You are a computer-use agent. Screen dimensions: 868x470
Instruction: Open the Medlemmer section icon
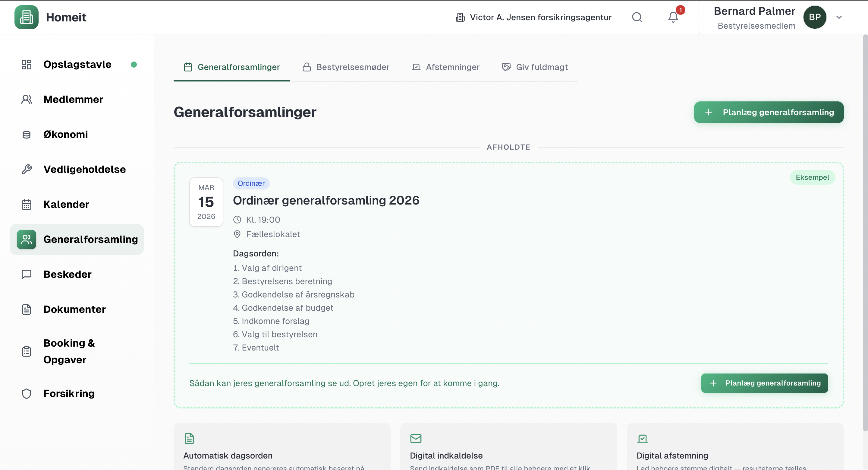click(x=26, y=99)
